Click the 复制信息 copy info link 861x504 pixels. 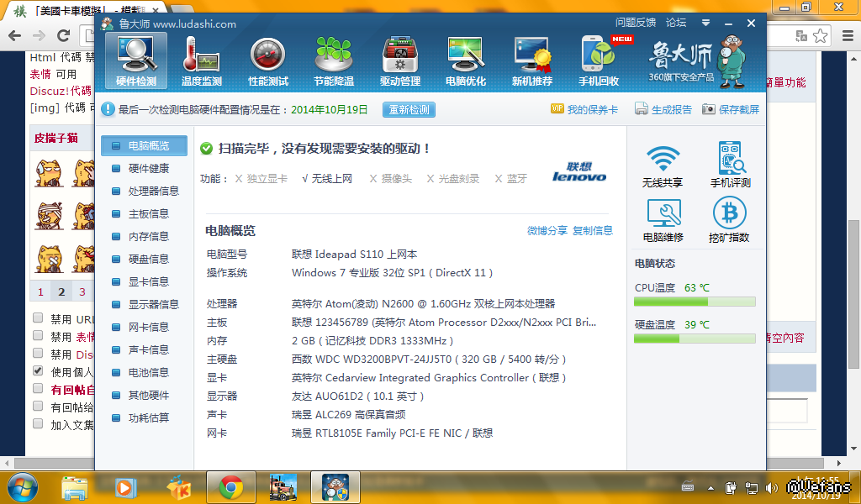click(593, 231)
